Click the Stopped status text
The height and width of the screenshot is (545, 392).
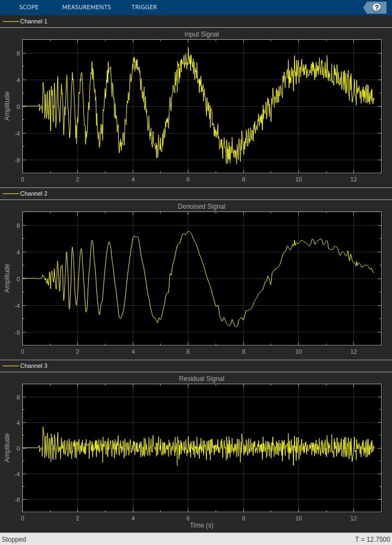(x=14, y=540)
